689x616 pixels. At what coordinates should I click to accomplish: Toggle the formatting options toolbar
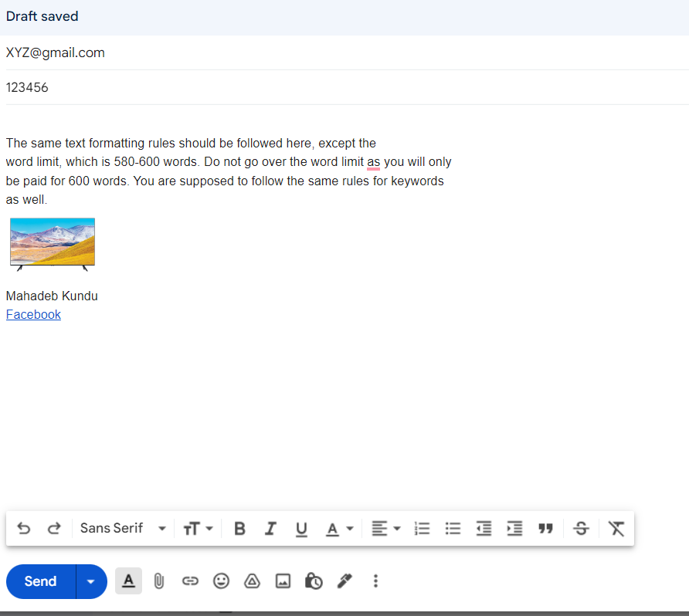pos(128,580)
